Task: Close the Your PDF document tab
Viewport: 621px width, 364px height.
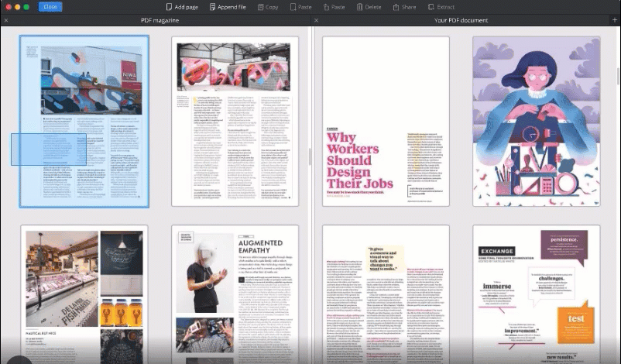Action: point(316,20)
